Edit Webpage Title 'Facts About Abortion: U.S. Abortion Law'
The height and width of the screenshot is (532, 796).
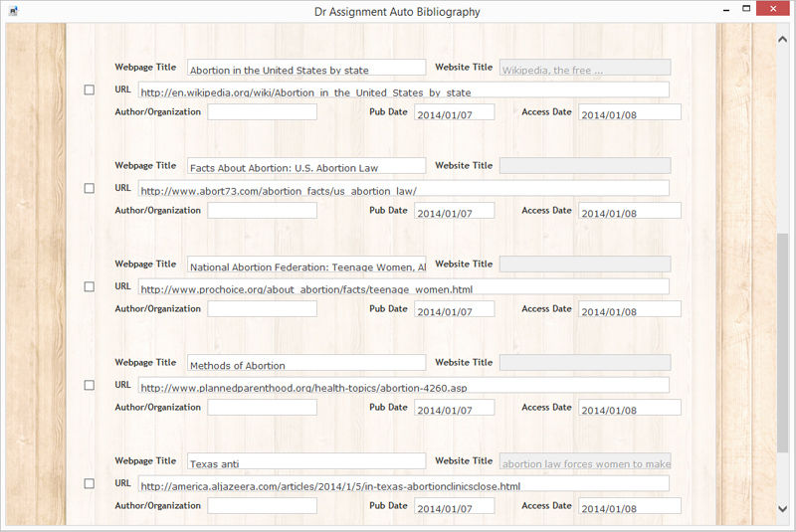(306, 166)
